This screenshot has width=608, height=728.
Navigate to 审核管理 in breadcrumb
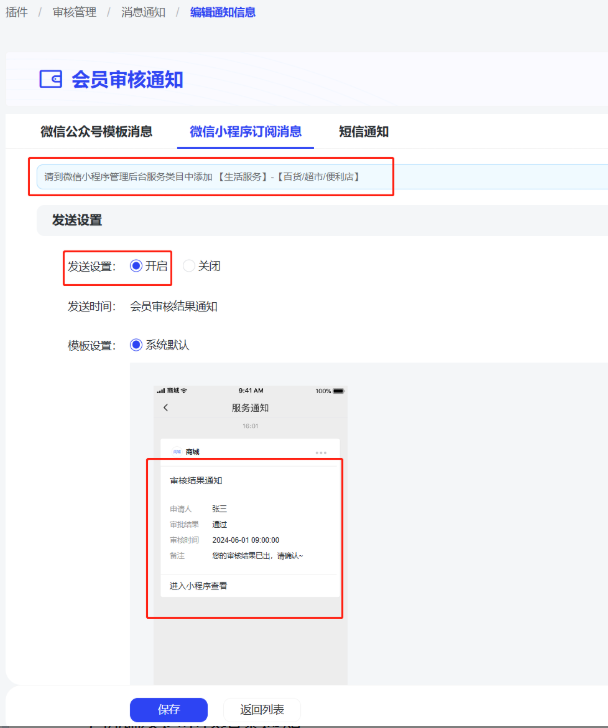[75, 12]
